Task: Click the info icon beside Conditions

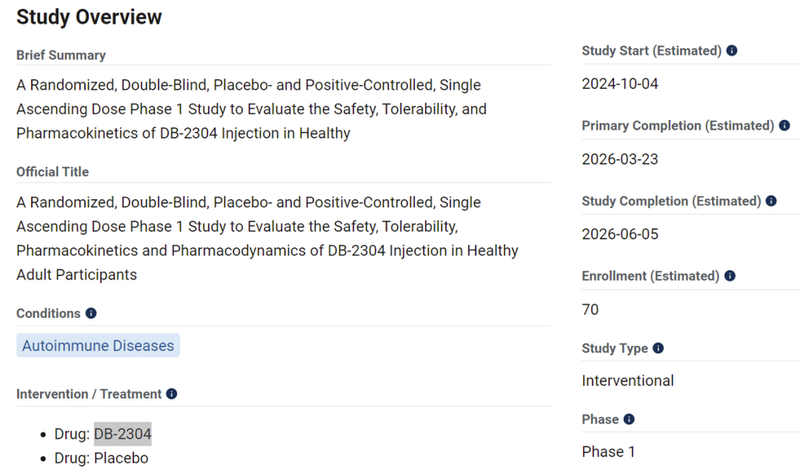Action: (91, 314)
